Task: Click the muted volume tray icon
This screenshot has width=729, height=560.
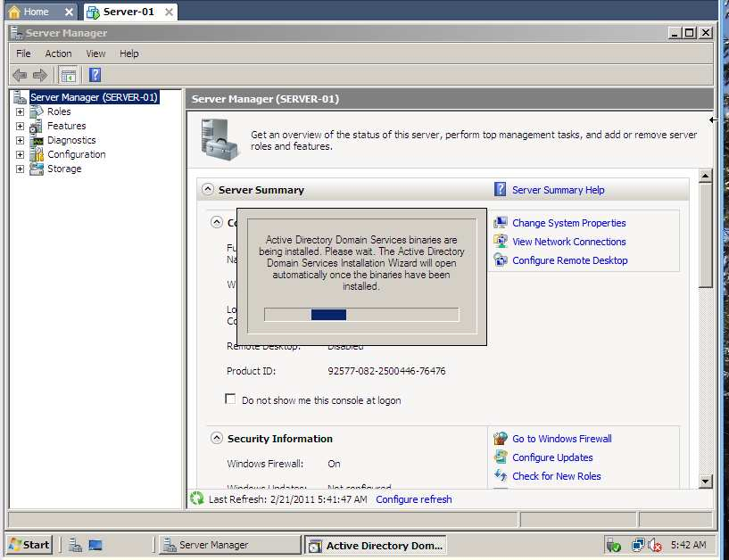Action: 655,545
